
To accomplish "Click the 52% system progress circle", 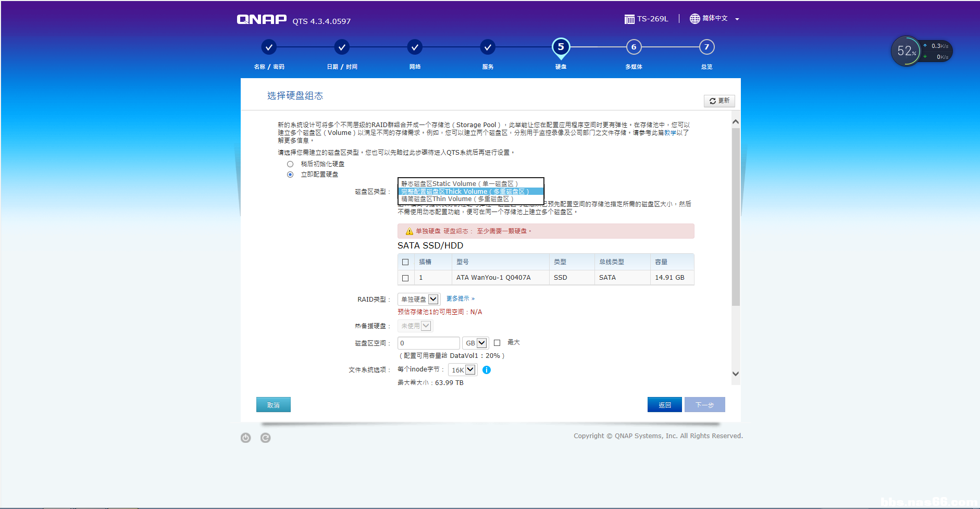I will click(x=906, y=51).
